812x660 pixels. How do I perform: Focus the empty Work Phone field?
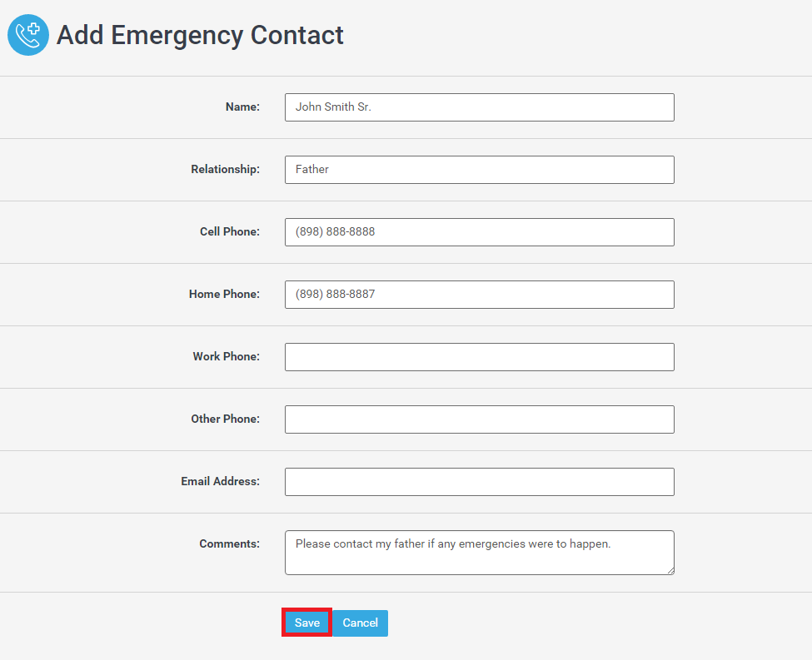pos(480,357)
